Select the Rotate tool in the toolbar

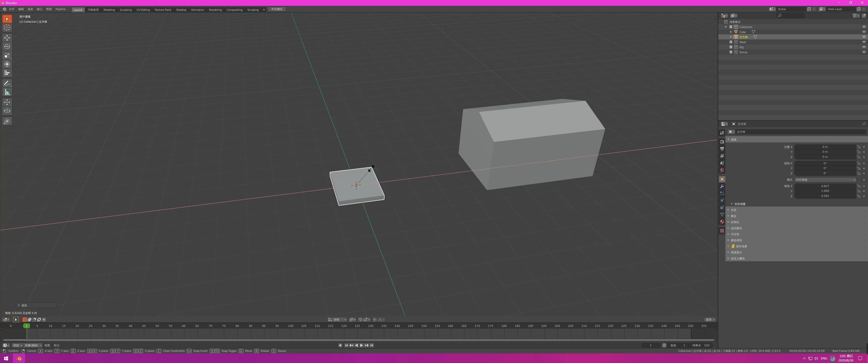click(x=7, y=46)
